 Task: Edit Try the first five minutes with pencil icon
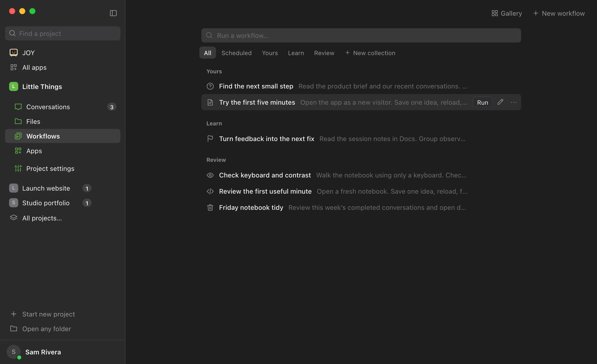pos(500,102)
